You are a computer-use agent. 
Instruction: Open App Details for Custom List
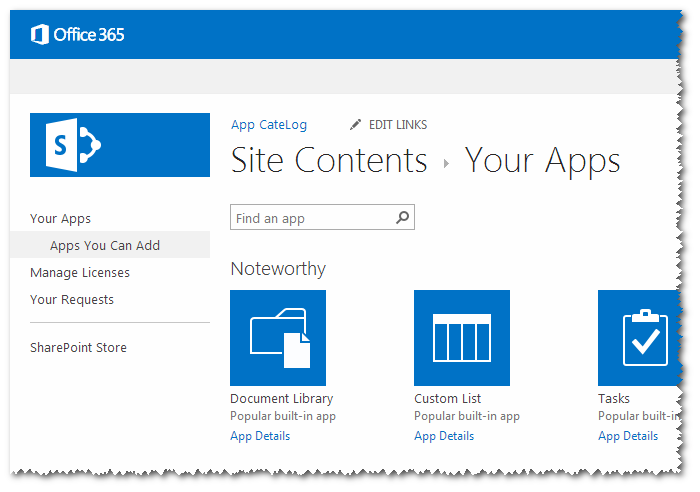tap(444, 436)
